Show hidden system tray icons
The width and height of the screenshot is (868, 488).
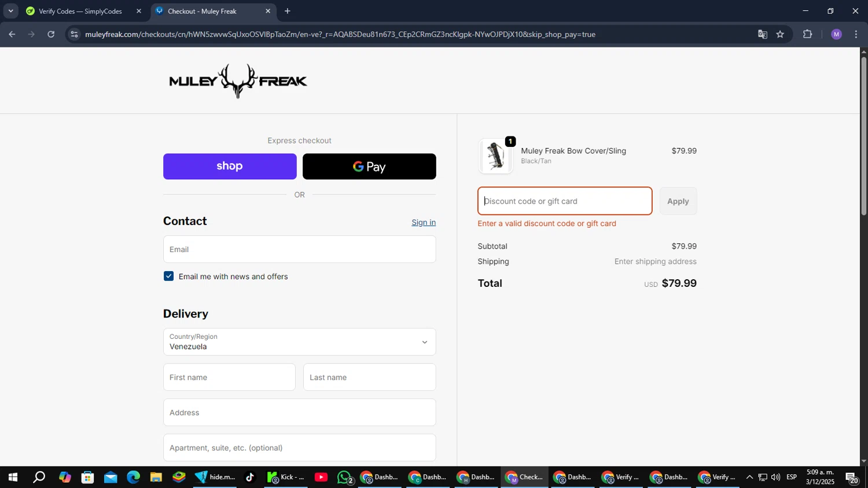pos(749,478)
